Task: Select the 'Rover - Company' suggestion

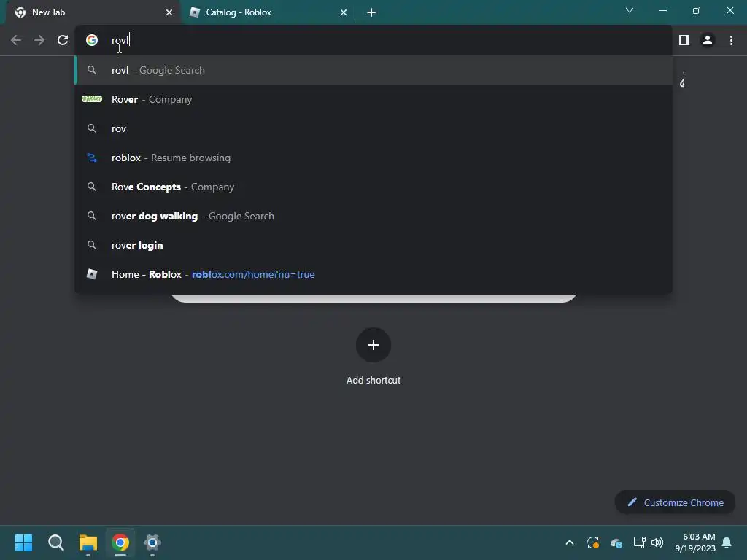Action: tap(373, 99)
